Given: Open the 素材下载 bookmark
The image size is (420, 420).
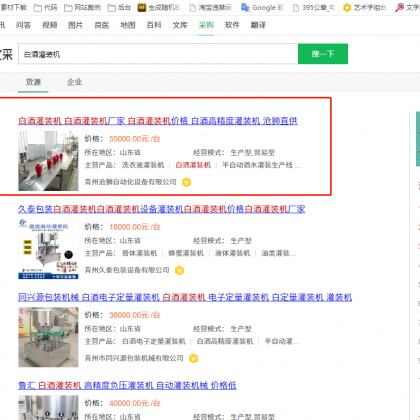Looking at the screenshot, I should tap(13, 7).
